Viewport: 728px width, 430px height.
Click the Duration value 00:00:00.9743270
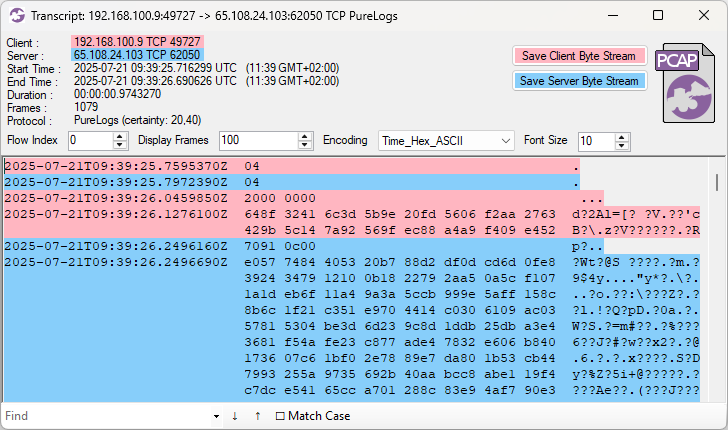click(x=117, y=94)
